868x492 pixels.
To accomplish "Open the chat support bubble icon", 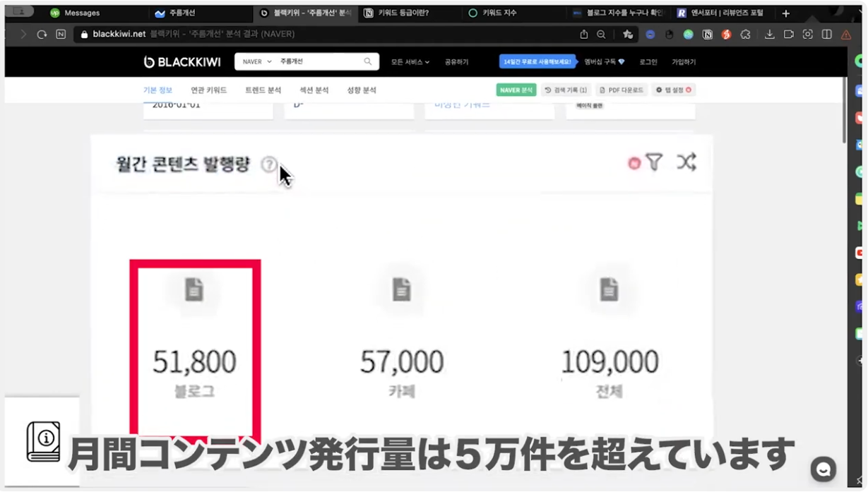I will coord(823,469).
